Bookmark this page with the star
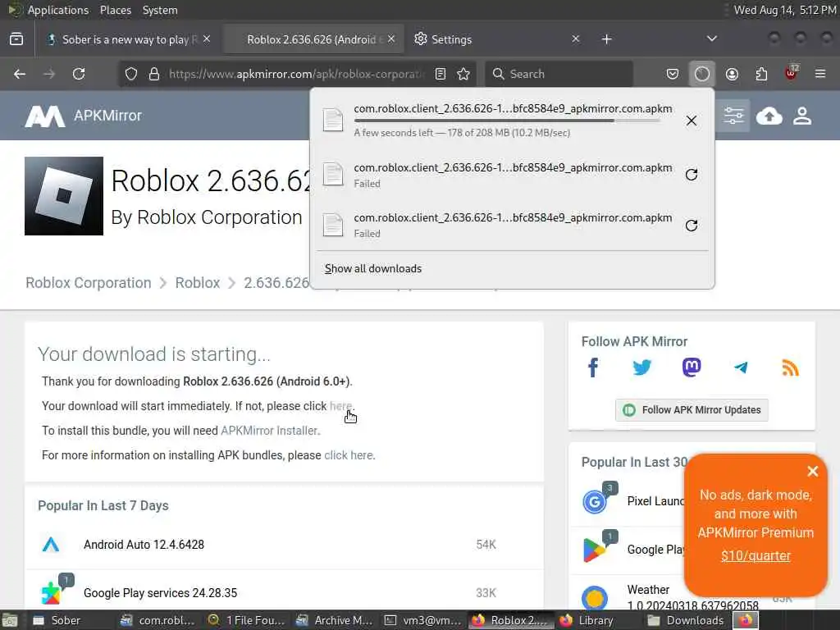The height and width of the screenshot is (630, 840). [464, 74]
